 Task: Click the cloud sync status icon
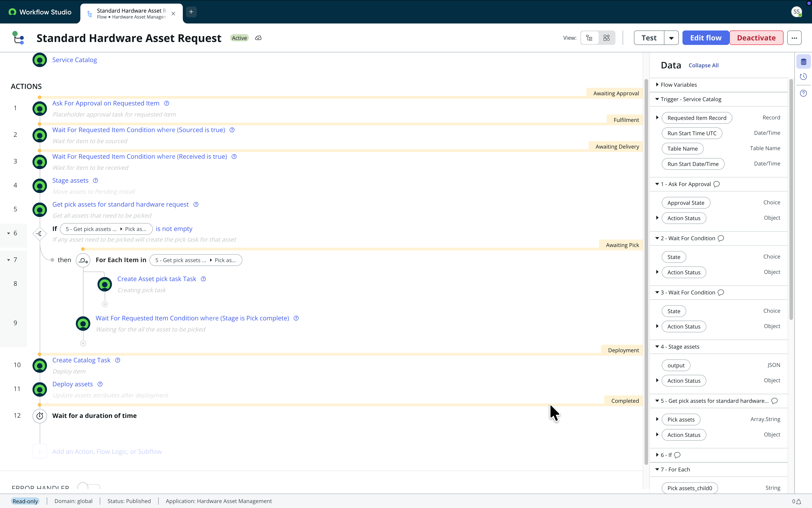click(258, 38)
